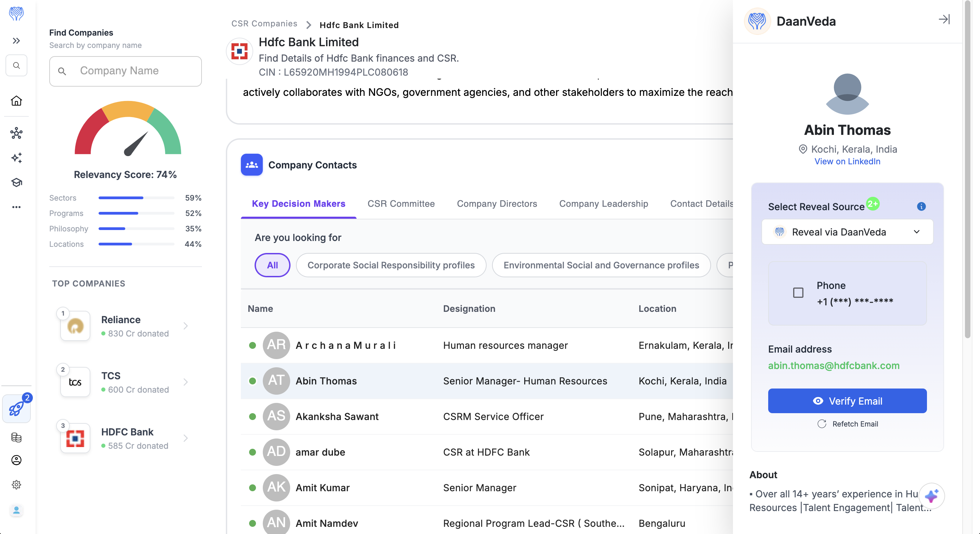Select the All filter chip
The width and height of the screenshot is (980, 534).
272,265
